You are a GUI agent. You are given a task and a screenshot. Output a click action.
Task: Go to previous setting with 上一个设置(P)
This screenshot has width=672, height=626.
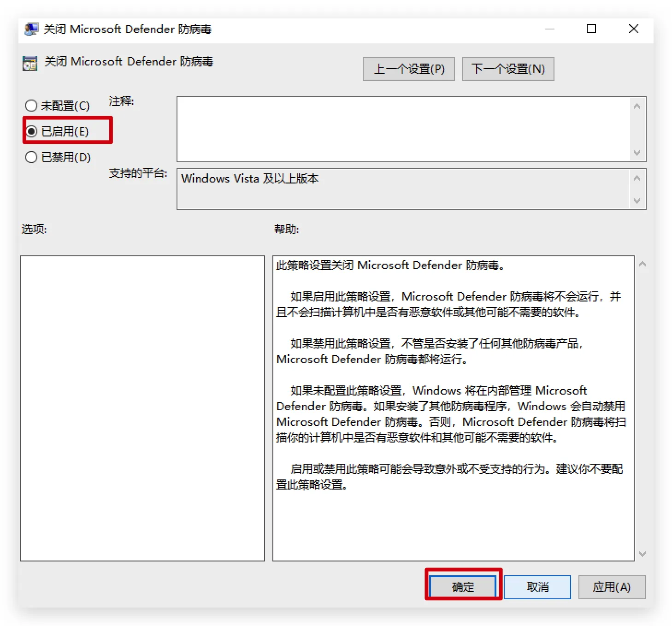point(409,69)
